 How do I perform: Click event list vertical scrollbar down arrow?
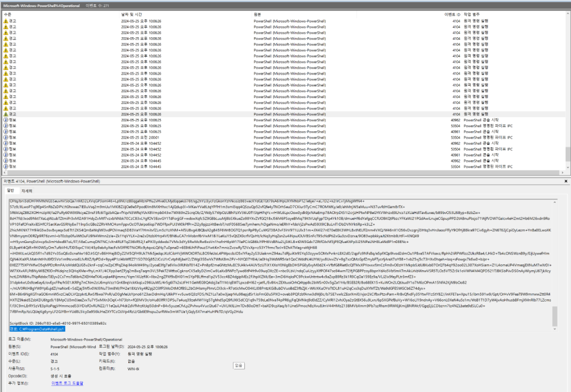(x=567, y=167)
